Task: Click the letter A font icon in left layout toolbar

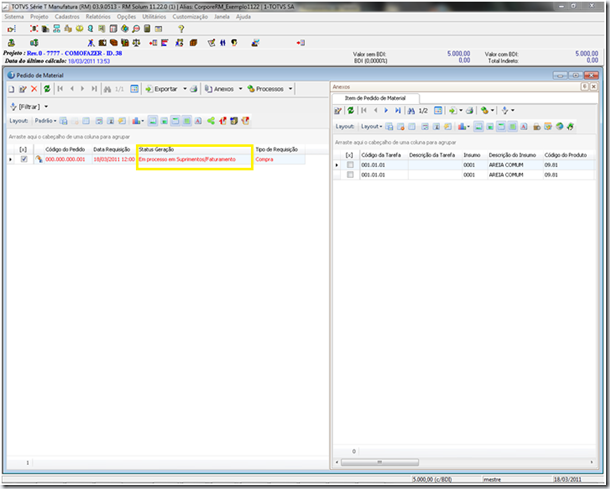Action: [x=198, y=121]
